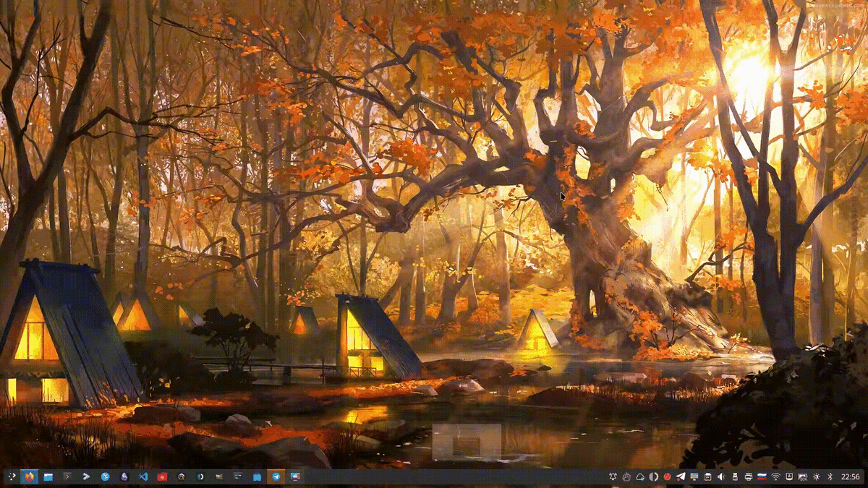This screenshot has width=868, height=488.
Task: Open Visual Studio Code from taskbar
Action: pyautogui.click(x=143, y=477)
